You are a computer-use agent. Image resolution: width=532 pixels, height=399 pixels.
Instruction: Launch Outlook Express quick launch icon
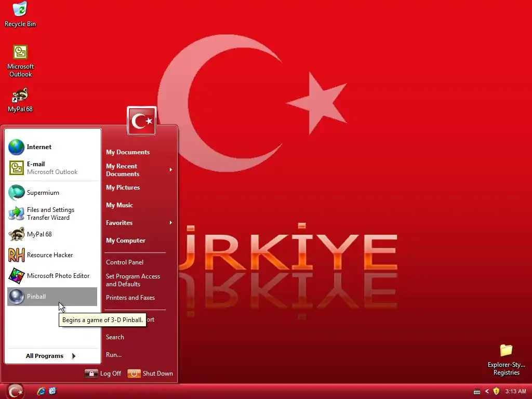pyautogui.click(x=52, y=391)
